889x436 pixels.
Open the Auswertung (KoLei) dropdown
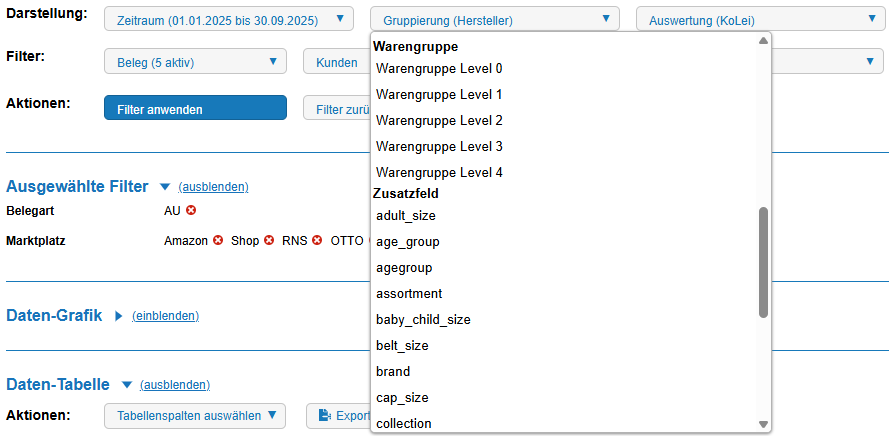[759, 19]
